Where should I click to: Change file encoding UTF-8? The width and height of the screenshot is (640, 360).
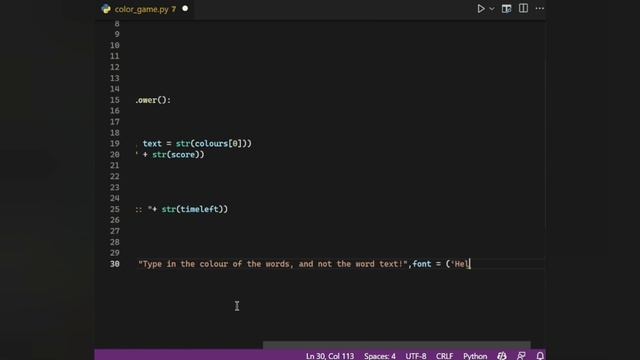(x=416, y=356)
